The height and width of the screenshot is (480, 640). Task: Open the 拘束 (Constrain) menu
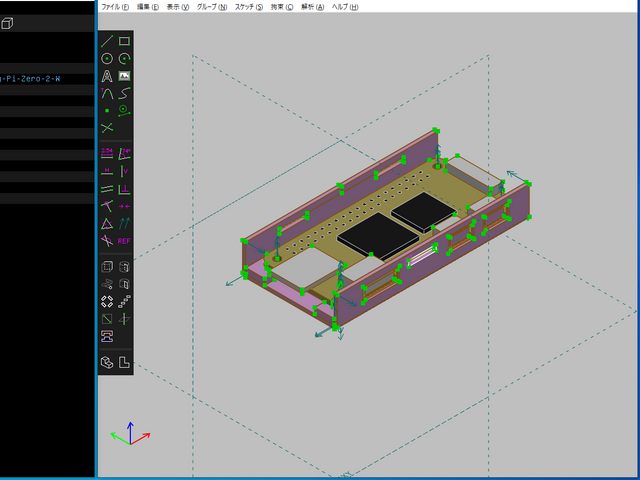point(282,6)
